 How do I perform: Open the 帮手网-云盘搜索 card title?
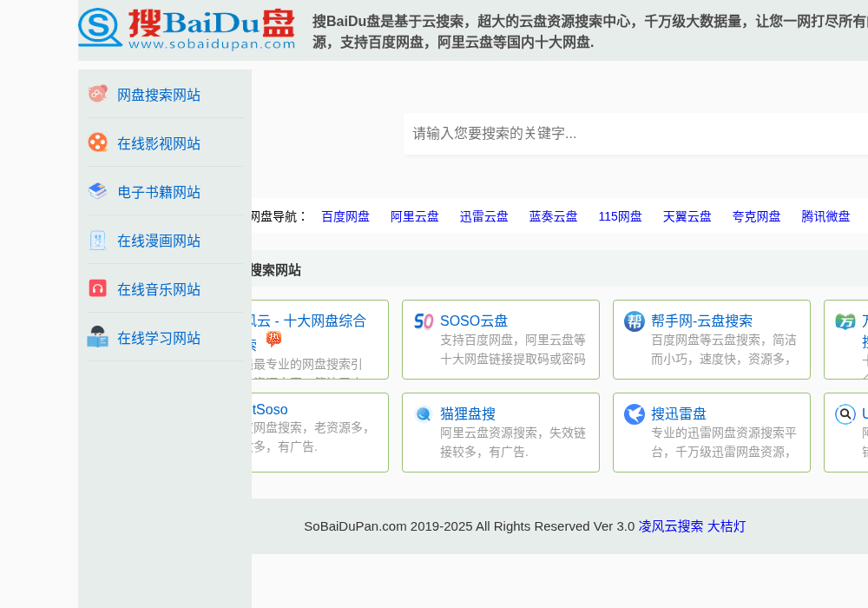click(x=701, y=321)
